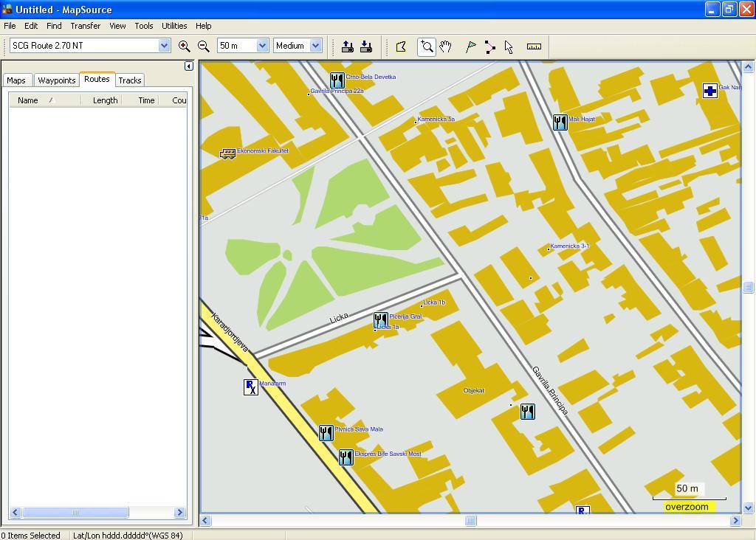The height and width of the screenshot is (540, 756).
Task: Collapse the left panel with arrow button
Action: [x=188, y=66]
